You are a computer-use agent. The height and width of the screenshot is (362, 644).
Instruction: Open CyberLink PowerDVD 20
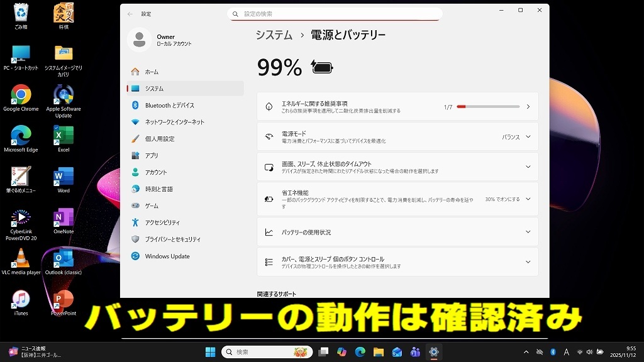tap(21, 218)
